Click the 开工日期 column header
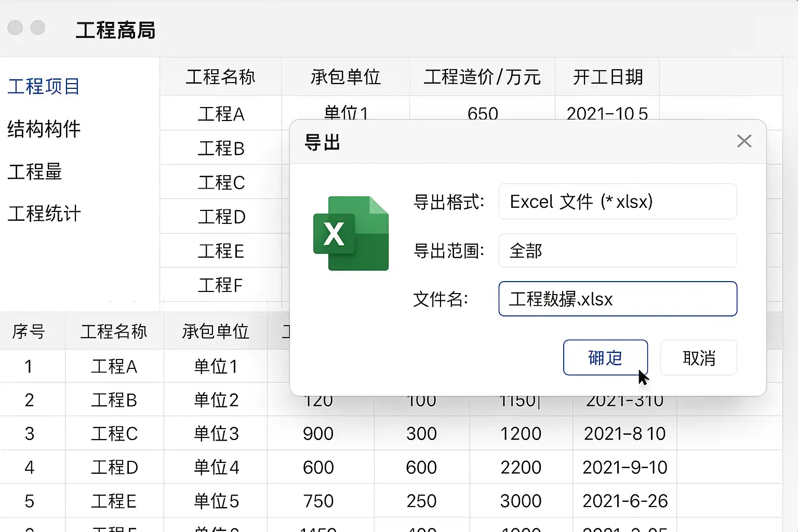Image resolution: width=798 pixels, height=532 pixels. point(608,77)
